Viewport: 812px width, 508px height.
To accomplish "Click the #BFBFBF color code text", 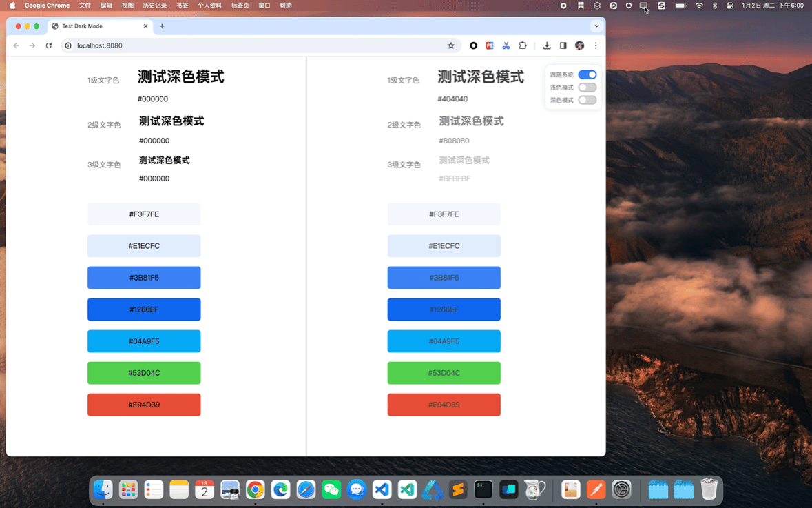I will click(455, 179).
